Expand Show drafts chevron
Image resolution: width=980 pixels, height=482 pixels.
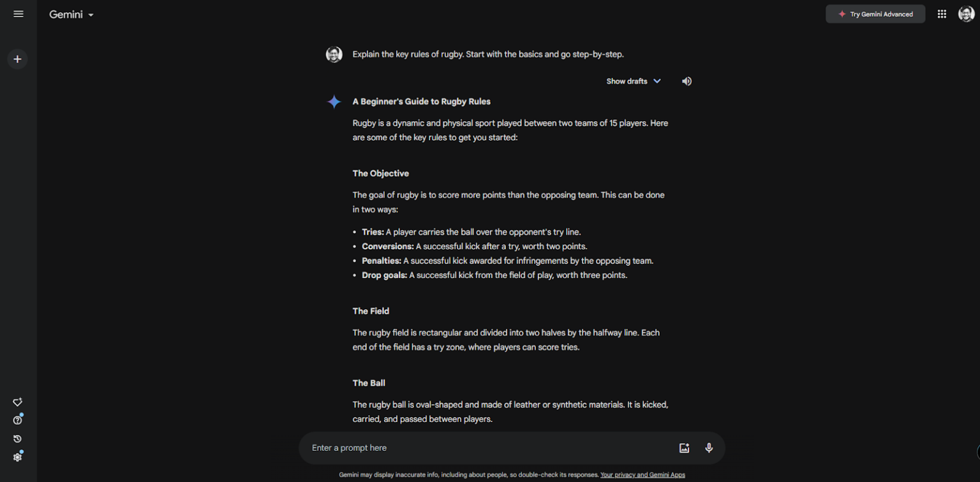(x=657, y=81)
